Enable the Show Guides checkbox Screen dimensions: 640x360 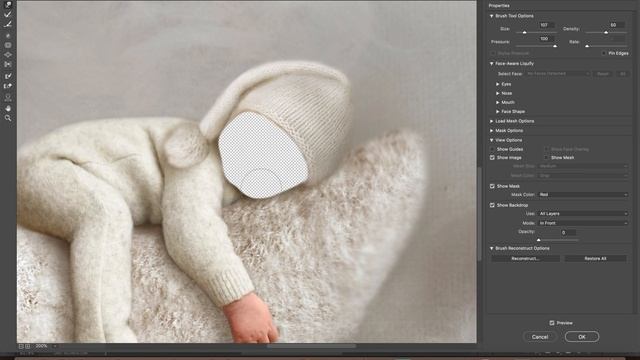[492, 149]
